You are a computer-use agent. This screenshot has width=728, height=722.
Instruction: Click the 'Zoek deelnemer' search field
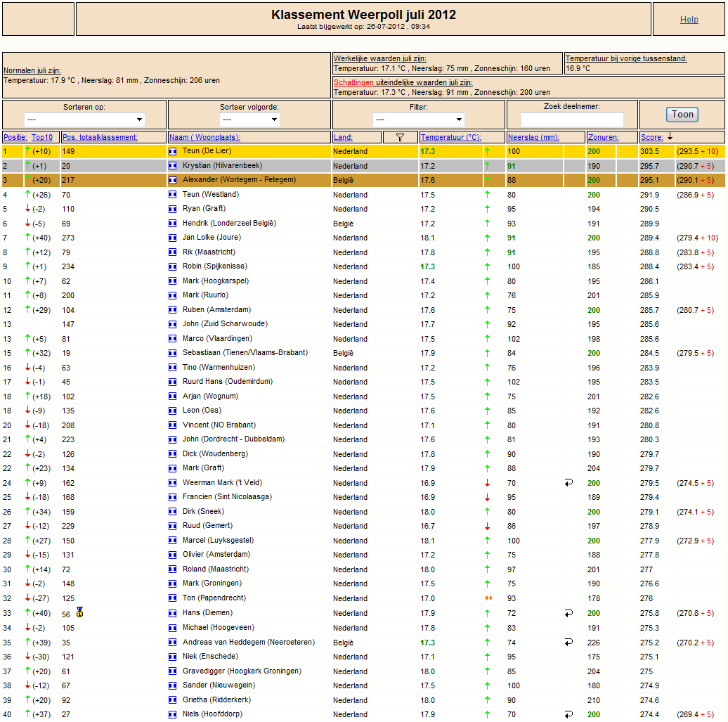572,120
